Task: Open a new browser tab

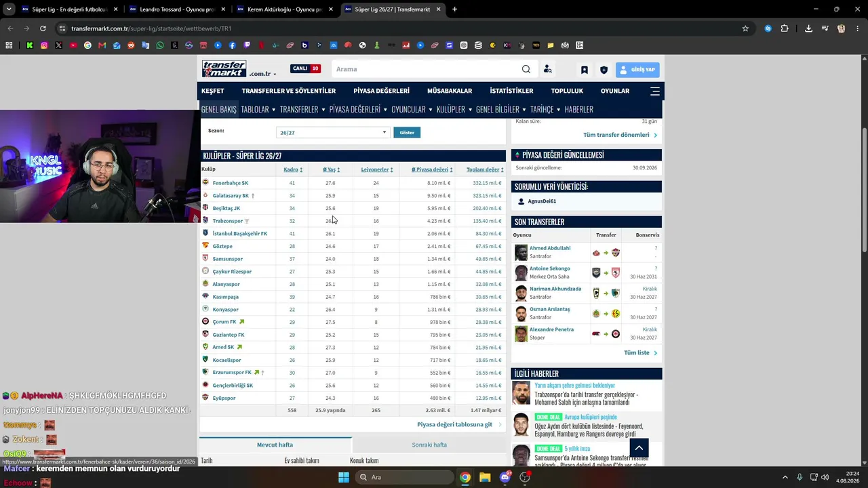Action: tap(454, 9)
